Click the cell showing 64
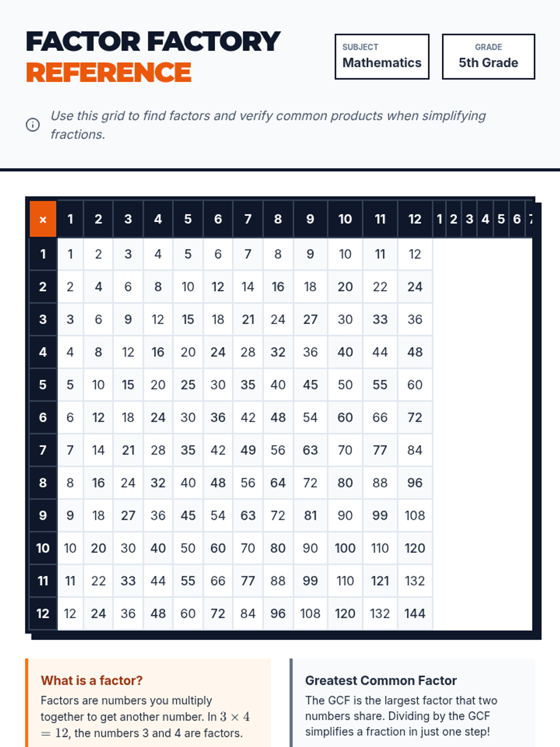The height and width of the screenshot is (747, 560). pyautogui.click(x=278, y=483)
